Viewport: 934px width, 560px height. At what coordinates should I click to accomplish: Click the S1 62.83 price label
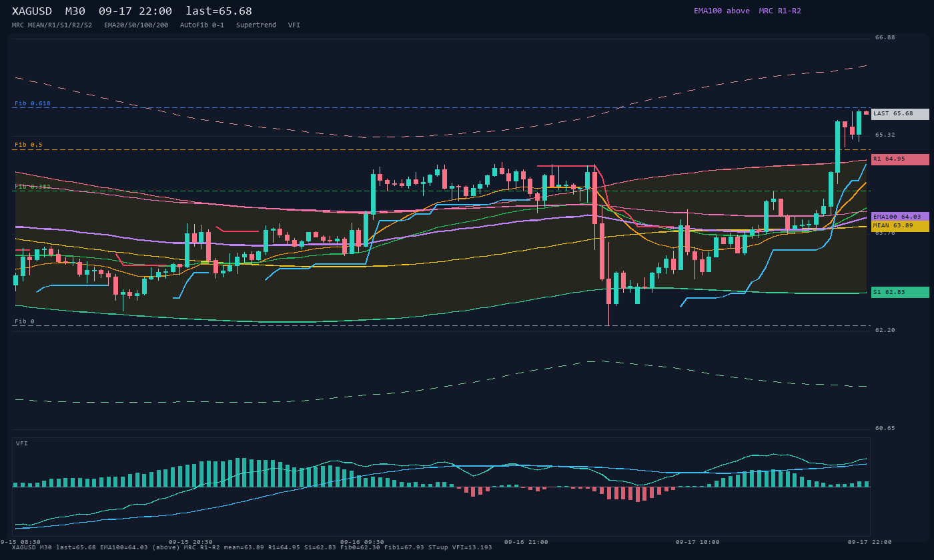coord(900,292)
